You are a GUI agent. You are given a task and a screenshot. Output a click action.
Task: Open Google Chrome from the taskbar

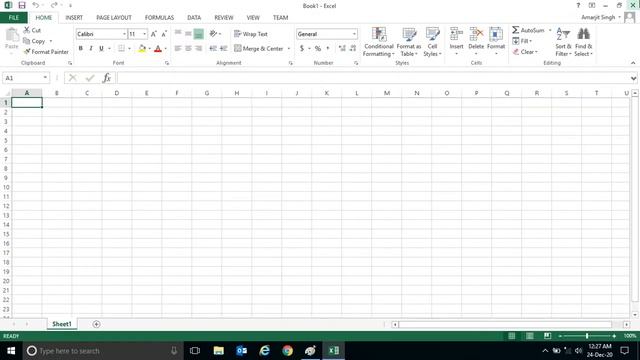pos(287,351)
